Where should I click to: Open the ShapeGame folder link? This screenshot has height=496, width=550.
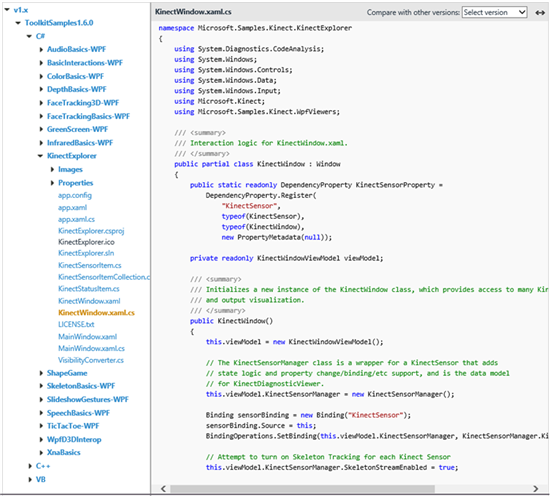67,373
